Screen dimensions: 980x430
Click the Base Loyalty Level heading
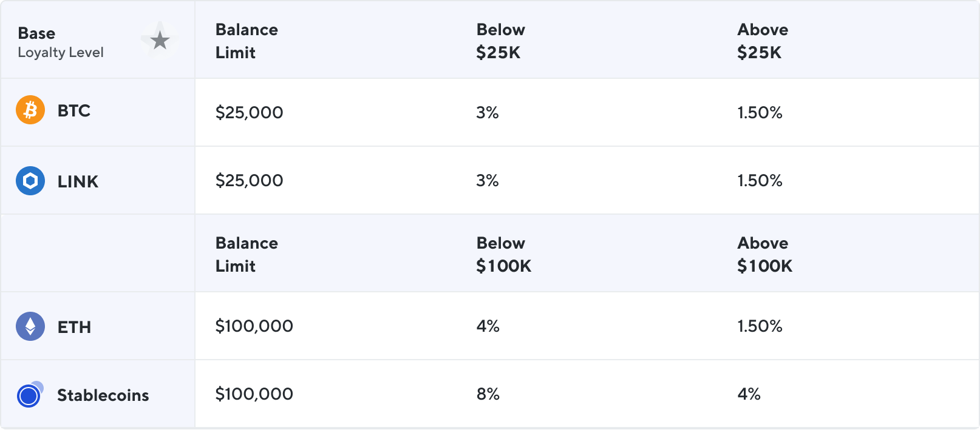[x=61, y=42]
